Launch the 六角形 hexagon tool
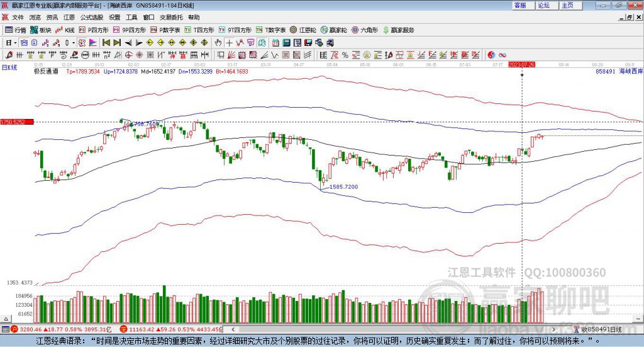 (x=364, y=30)
